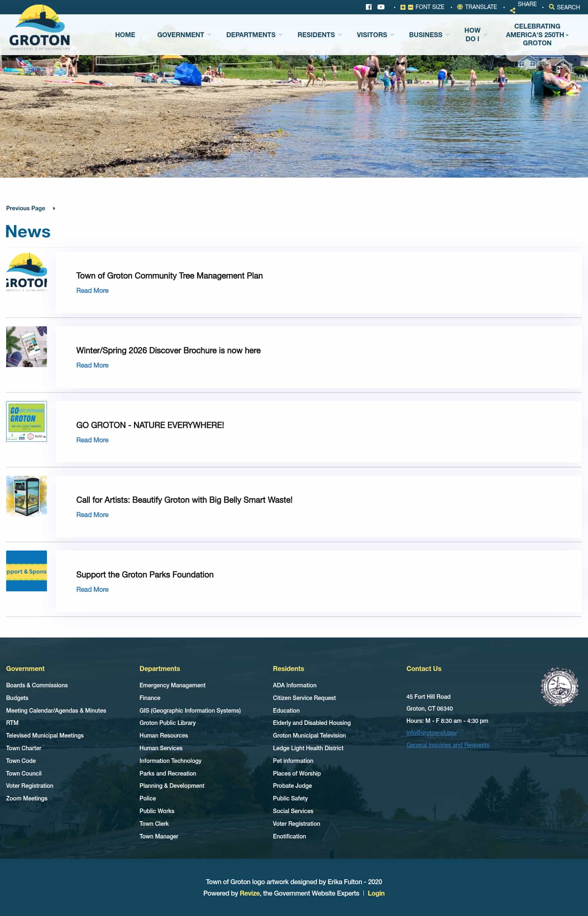This screenshot has height=916, width=588.
Task: Open the Business menu item
Action: click(425, 35)
